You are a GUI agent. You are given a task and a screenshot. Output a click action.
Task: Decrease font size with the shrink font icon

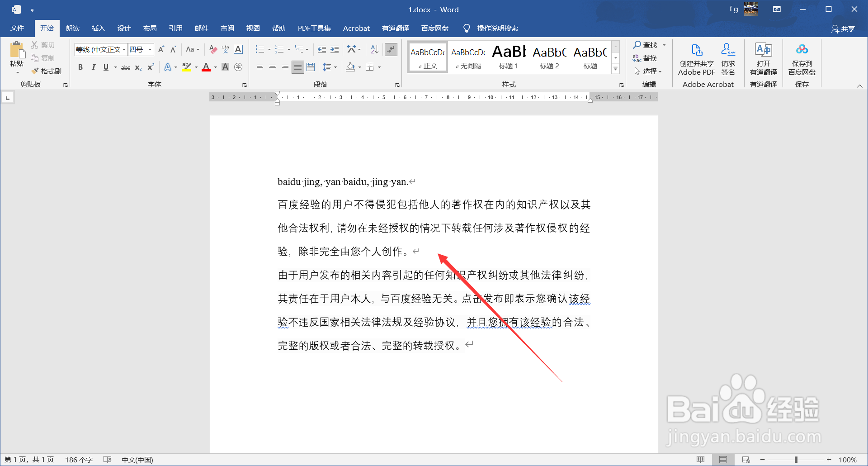click(173, 49)
